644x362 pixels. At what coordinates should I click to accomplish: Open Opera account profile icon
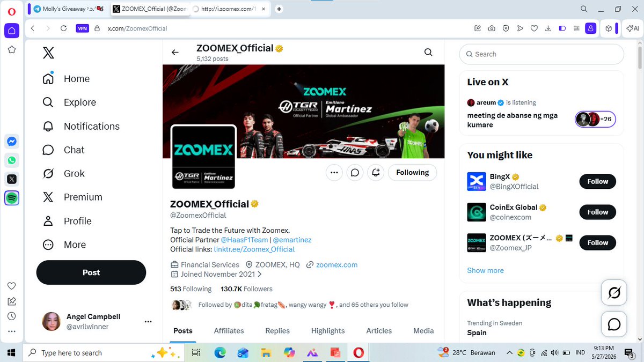pyautogui.click(x=590, y=28)
